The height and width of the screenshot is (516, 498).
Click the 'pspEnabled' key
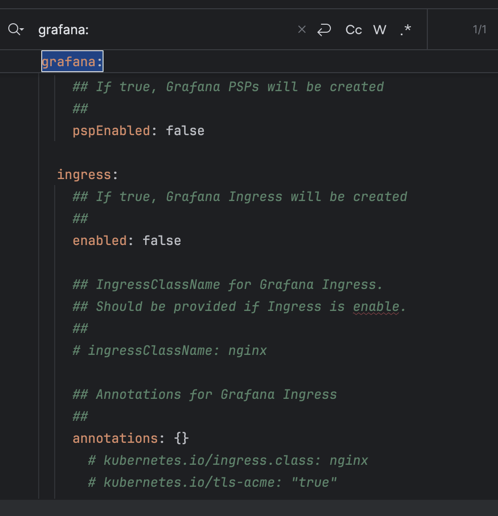(x=111, y=131)
